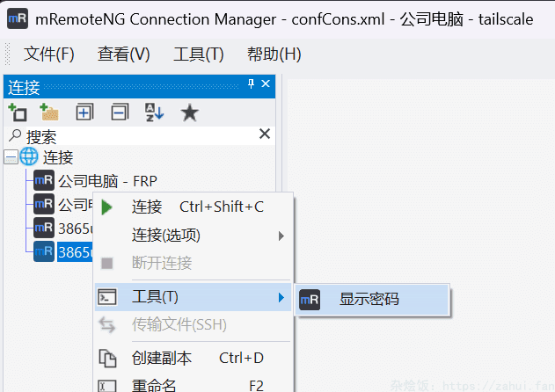Click the favorites star icon
Viewport: 555px width, 392px height.
tap(189, 113)
